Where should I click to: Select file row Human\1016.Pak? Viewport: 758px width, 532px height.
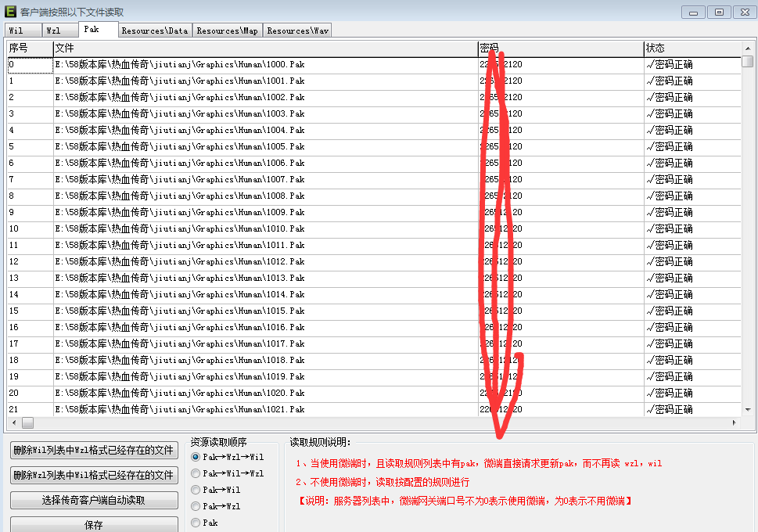pos(374,328)
